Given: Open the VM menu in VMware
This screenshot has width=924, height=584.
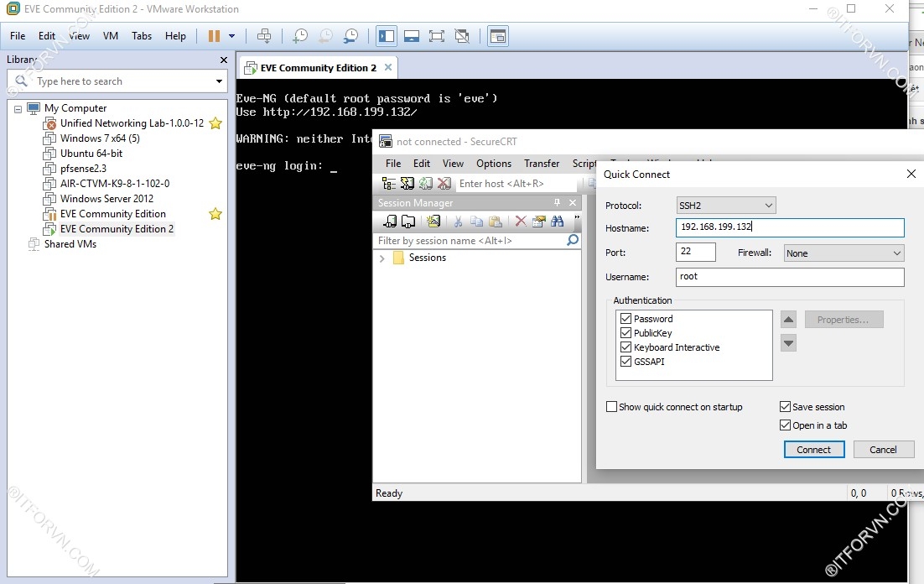Looking at the screenshot, I should (110, 36).
